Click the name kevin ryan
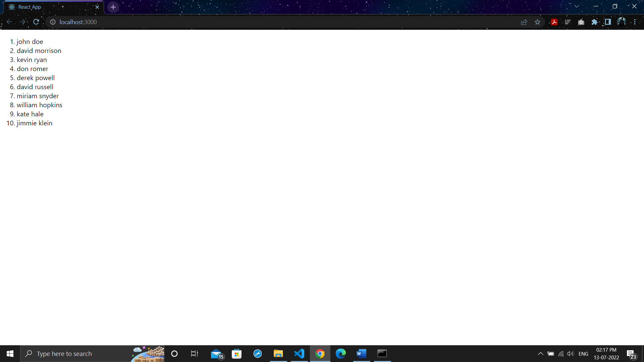The width and height of the screenshot is (644, 362). pyautogui.click(x=32, y=60)
